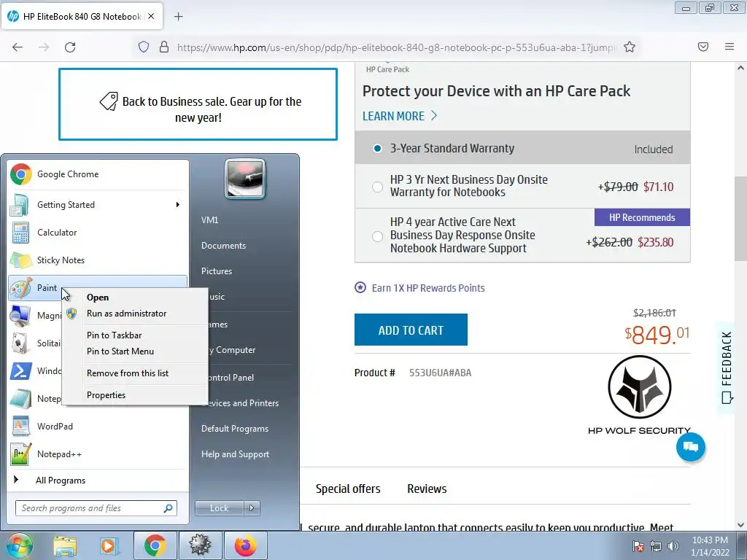Click the network tray icon
Screen dimensions: 747x560
click(x=656, y=546)
